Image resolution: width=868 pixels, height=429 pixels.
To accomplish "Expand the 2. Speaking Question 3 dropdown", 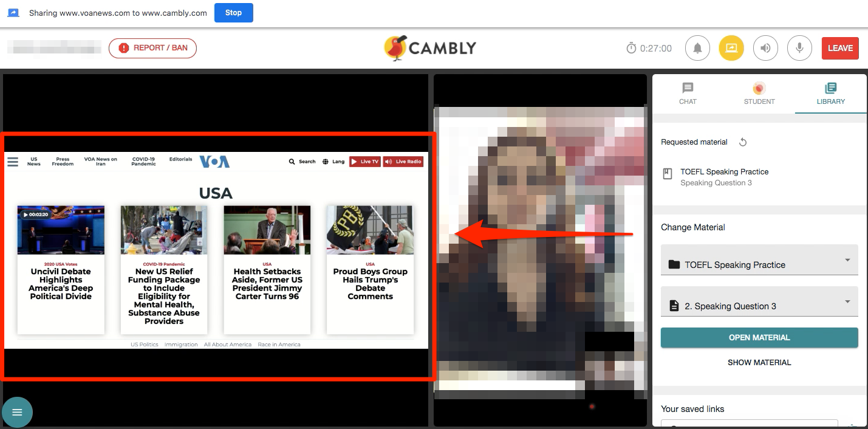I will click(x=759, y=301).
